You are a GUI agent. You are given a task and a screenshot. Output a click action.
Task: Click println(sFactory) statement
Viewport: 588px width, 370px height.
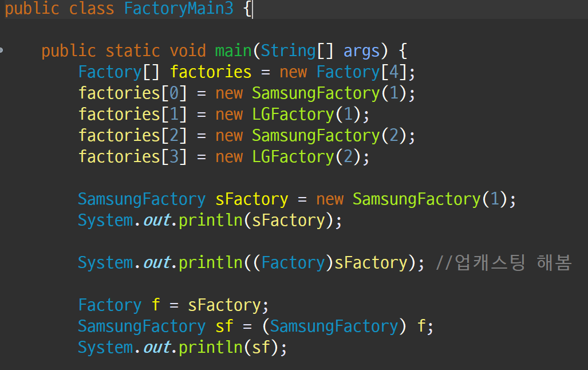[x=210, y=221]
